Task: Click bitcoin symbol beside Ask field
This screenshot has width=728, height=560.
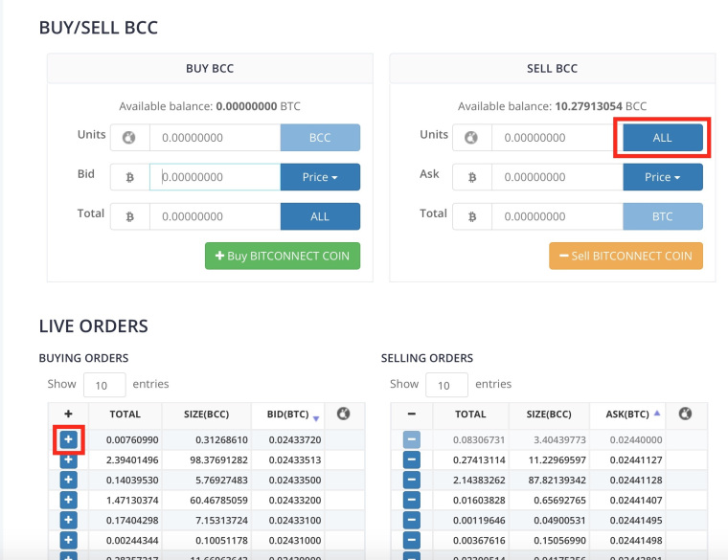Action: [x=471, y=177]
